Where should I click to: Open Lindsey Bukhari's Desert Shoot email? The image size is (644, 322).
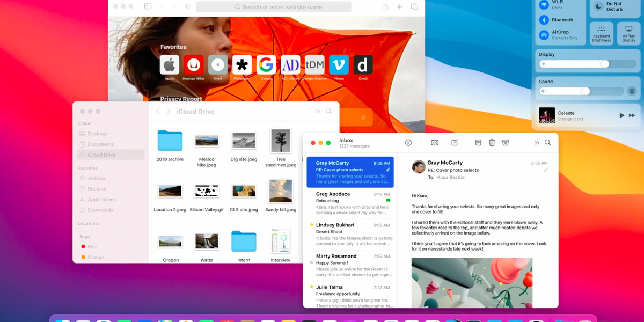click(x=350, y=235)
